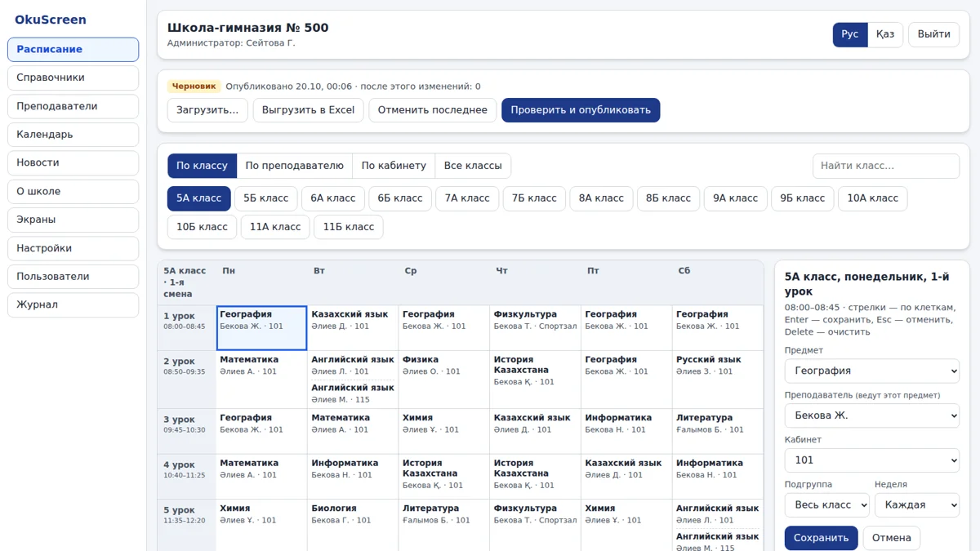Viewport: 980px width, 551px height.
Task: Open Справочники in the sidebar
Action: (73, 78)
